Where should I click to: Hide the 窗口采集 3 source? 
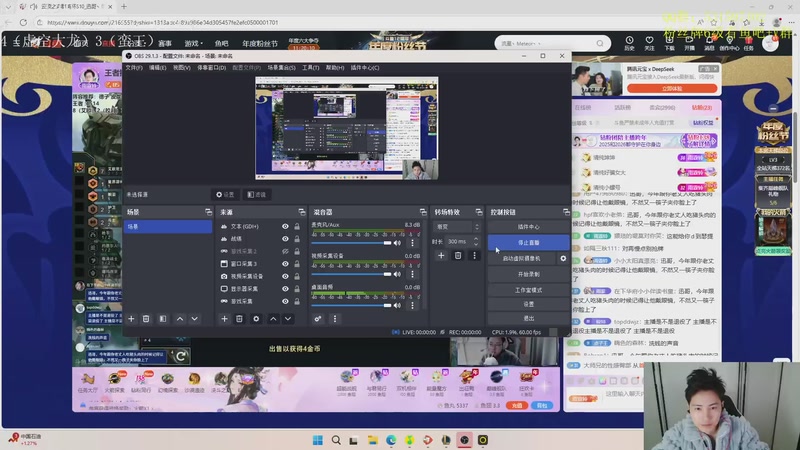coord(285,264)
